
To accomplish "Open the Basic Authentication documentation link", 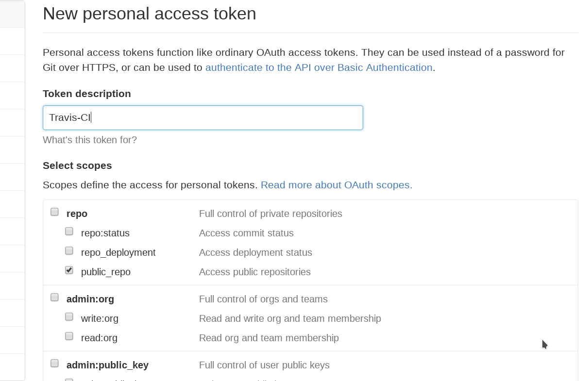I will pos(319,67).
